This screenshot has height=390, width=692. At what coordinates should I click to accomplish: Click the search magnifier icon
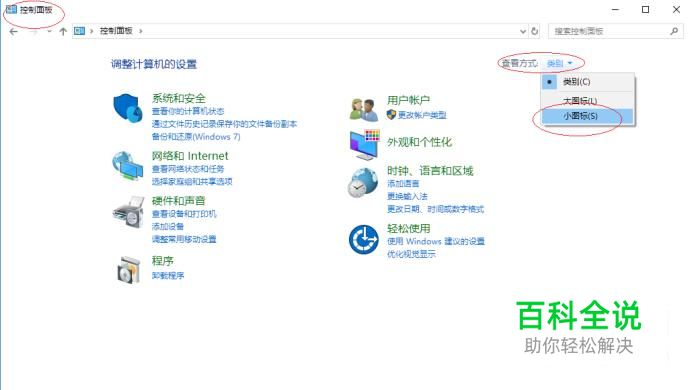click(674, 31)
